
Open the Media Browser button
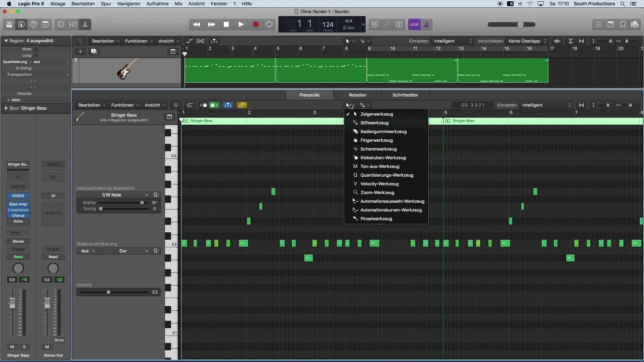[635, 24]
